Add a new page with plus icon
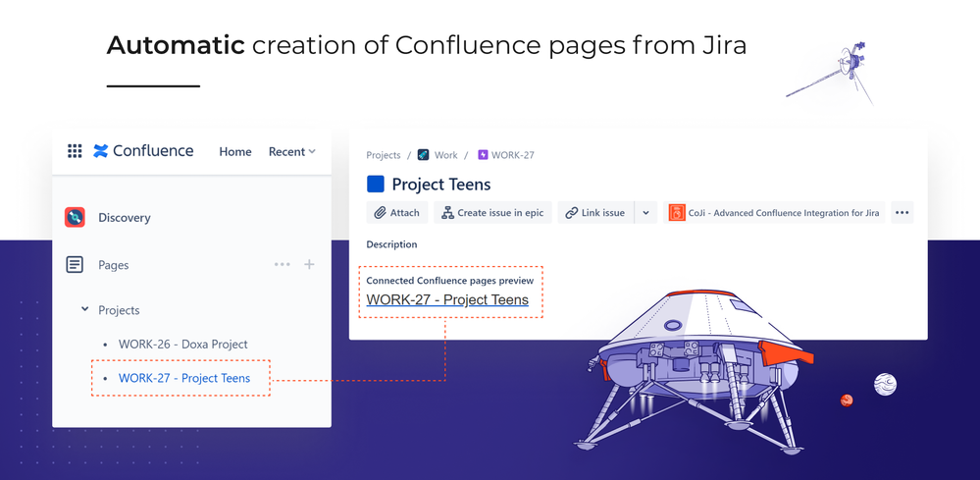The image size is (980, 480). coord(309,264)
